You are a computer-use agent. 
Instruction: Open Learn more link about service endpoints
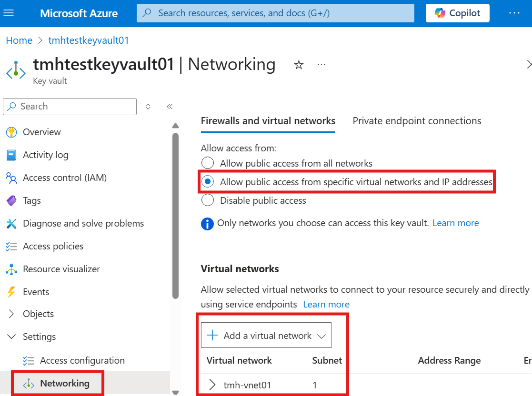point(326,305)
